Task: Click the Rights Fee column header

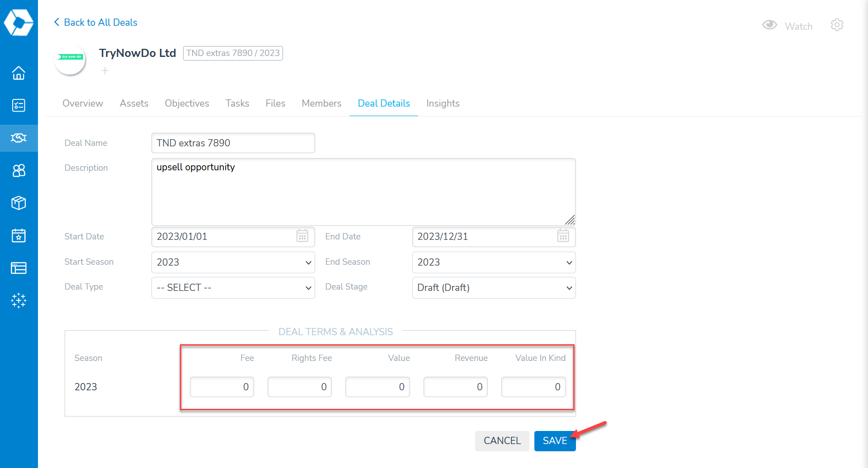Action: pos(311,358)
